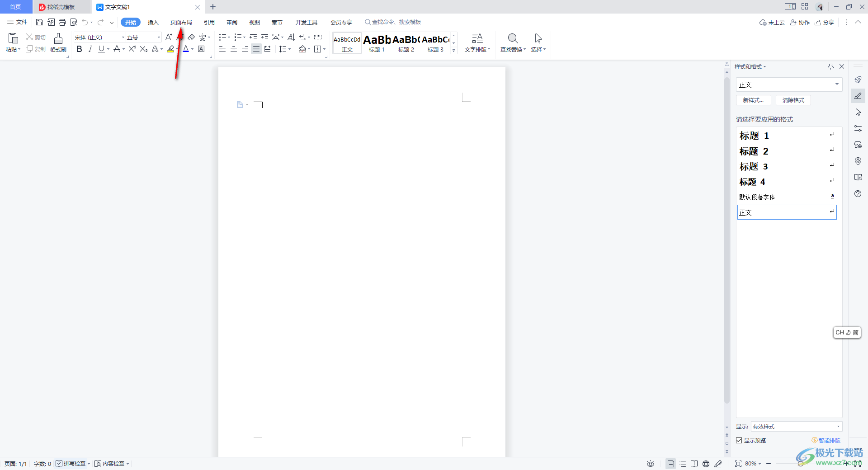Switch to web layout view
The image size is (868, 470).
click(706, 464)
